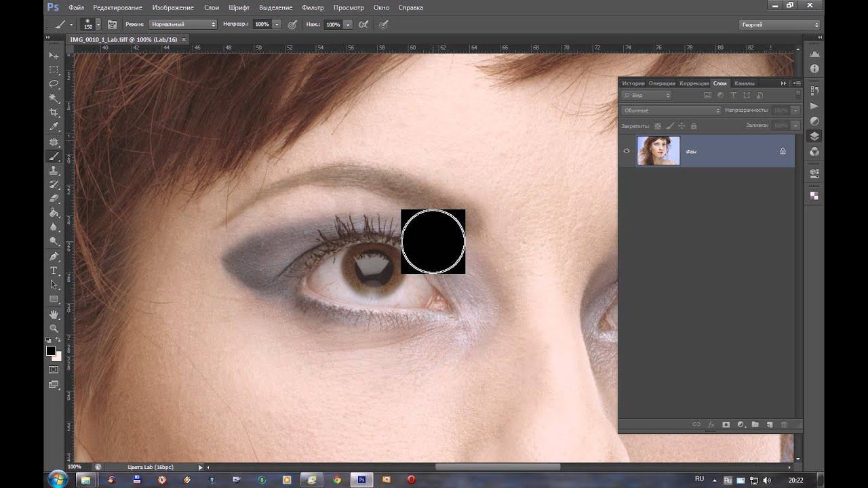This screenshot has height=488, width=868.
Task: Select the Clone Stamp tool
Action: tap(54, 170)
